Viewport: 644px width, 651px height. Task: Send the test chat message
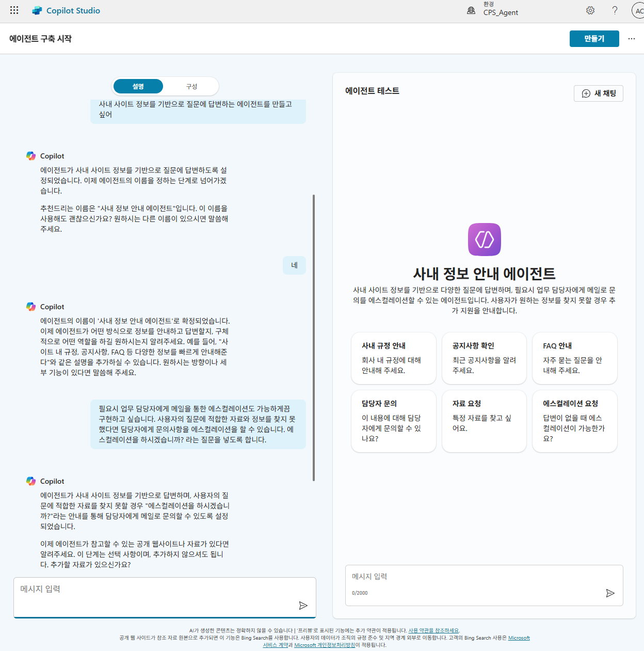click(x=610, y=593)
